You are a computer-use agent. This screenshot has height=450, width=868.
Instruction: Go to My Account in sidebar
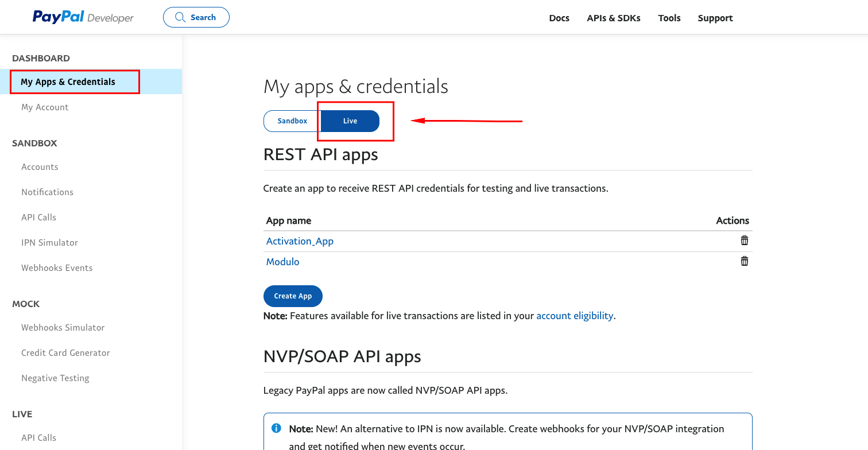point(45,107)
